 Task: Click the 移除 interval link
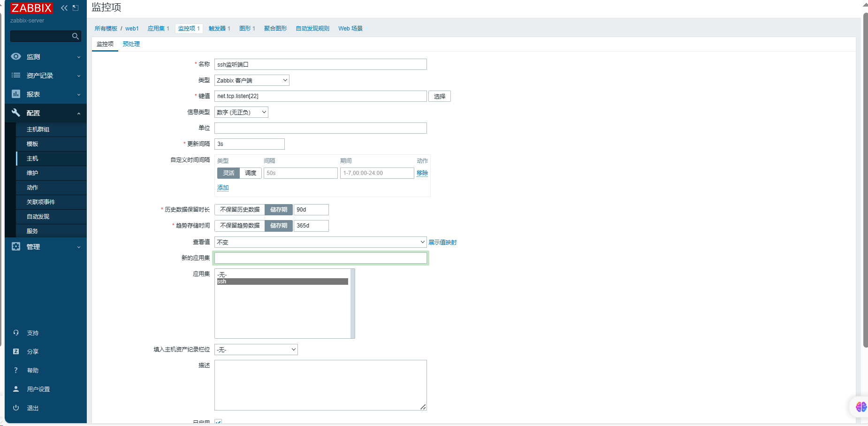422,173
